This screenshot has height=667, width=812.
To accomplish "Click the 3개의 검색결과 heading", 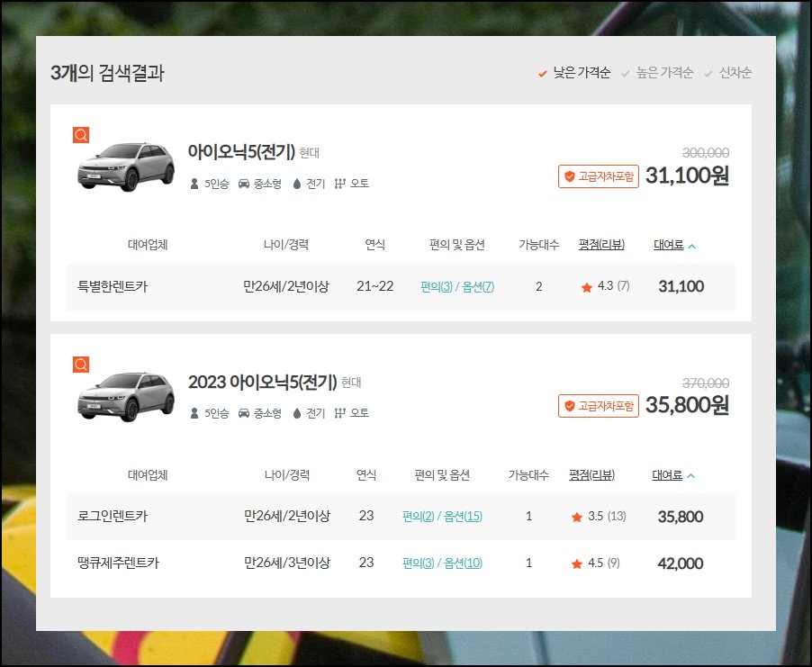I will pyautogui.click(x=107, y=73).
